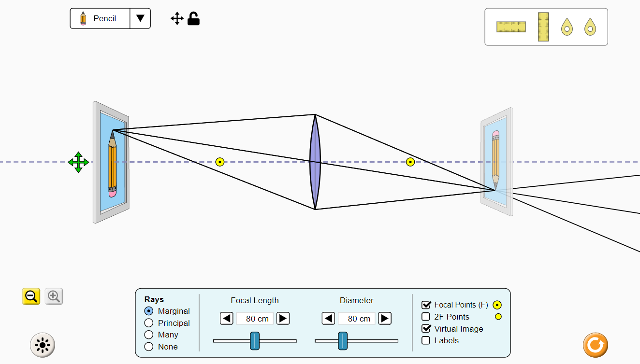Viewport: 640px width, 364px height.
Task: Pick the second position marker in toolbox
Action: [590, 27]
